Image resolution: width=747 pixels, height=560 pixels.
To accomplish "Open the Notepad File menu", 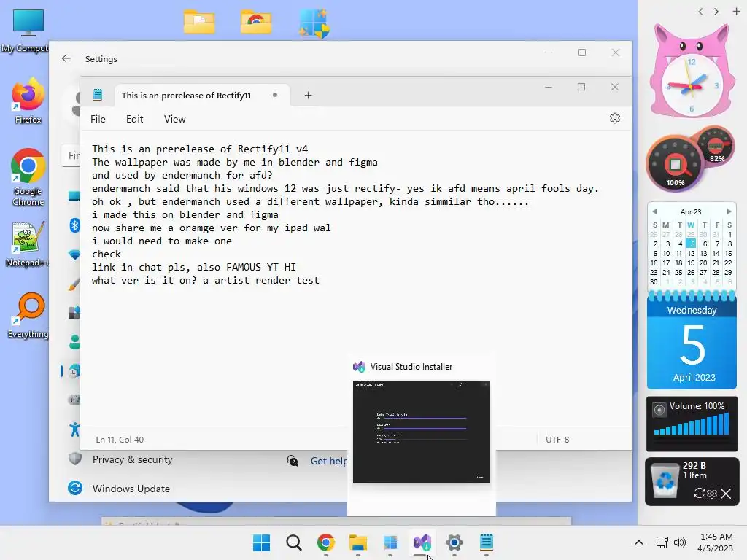I will pos(98,119).
